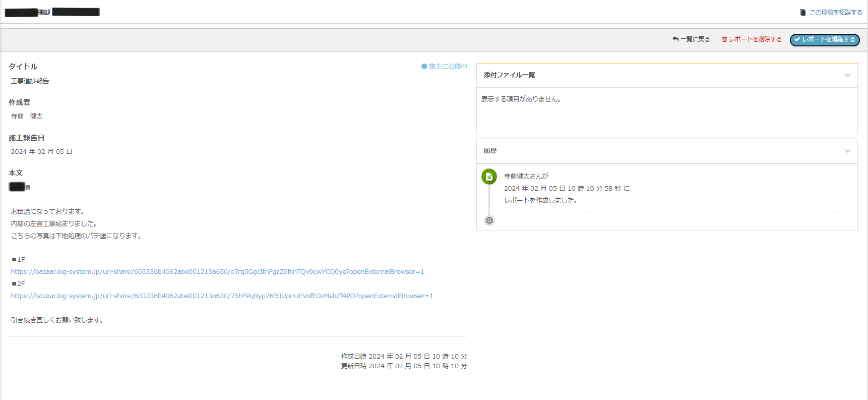Open the 2F photo share URL
The width and height of the screenshot is (868, 400).
[222, 296]
